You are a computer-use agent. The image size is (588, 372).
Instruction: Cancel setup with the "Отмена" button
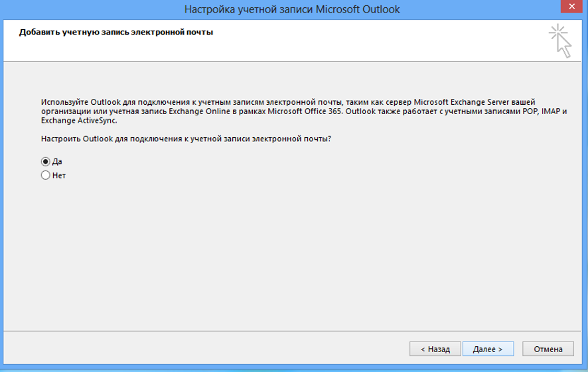click(548, 349)
